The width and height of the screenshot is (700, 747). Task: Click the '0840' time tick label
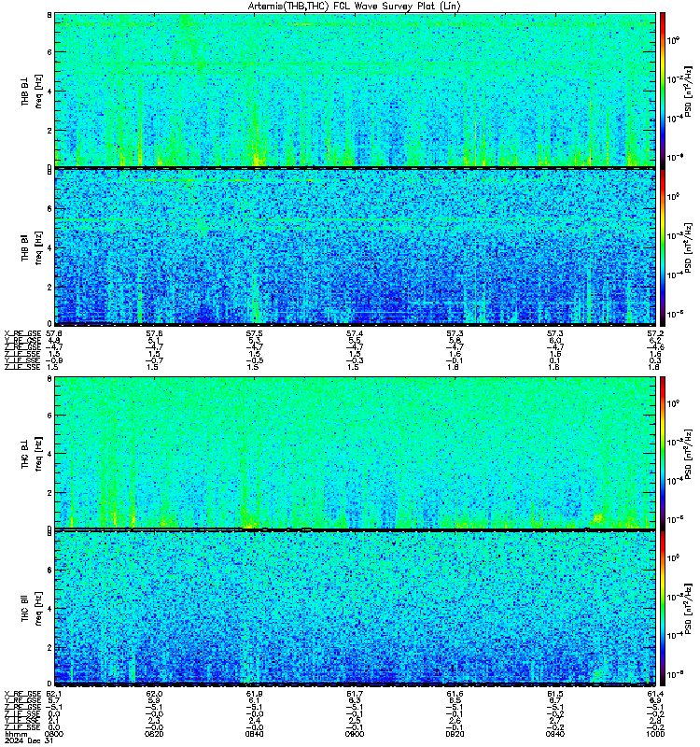254,734
